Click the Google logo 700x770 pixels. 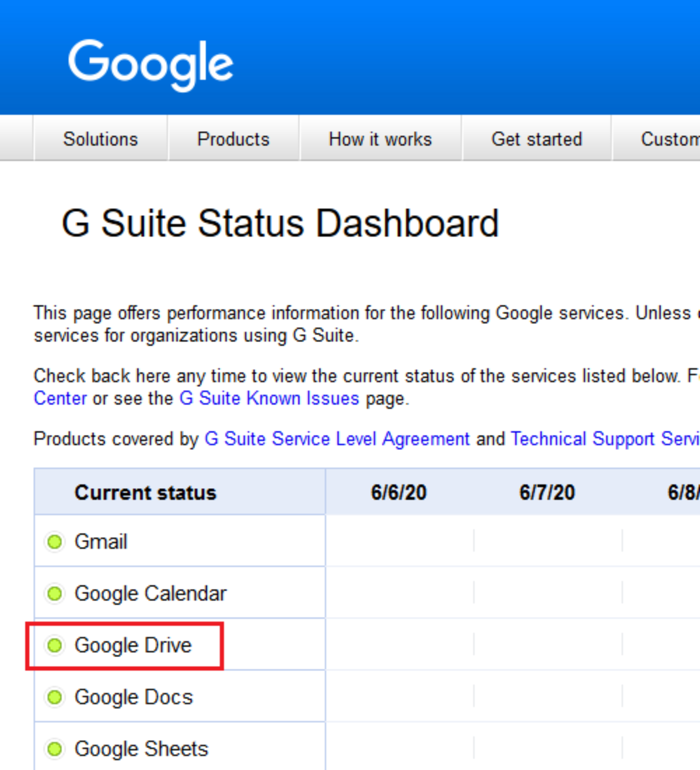pyautogui.click(x=150, y=63)
